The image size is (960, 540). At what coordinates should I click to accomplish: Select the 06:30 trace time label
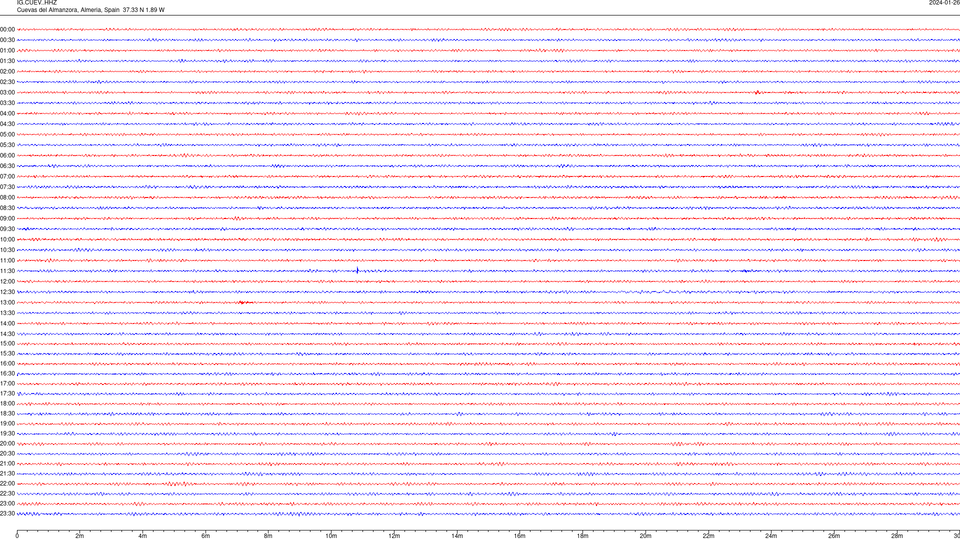(7, 166)
